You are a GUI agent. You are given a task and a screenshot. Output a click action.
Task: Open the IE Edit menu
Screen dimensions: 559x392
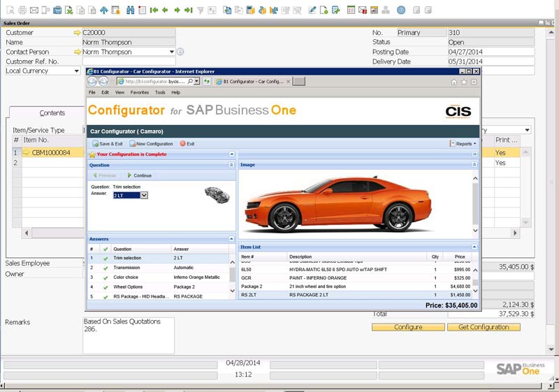(x=106, y=92)
